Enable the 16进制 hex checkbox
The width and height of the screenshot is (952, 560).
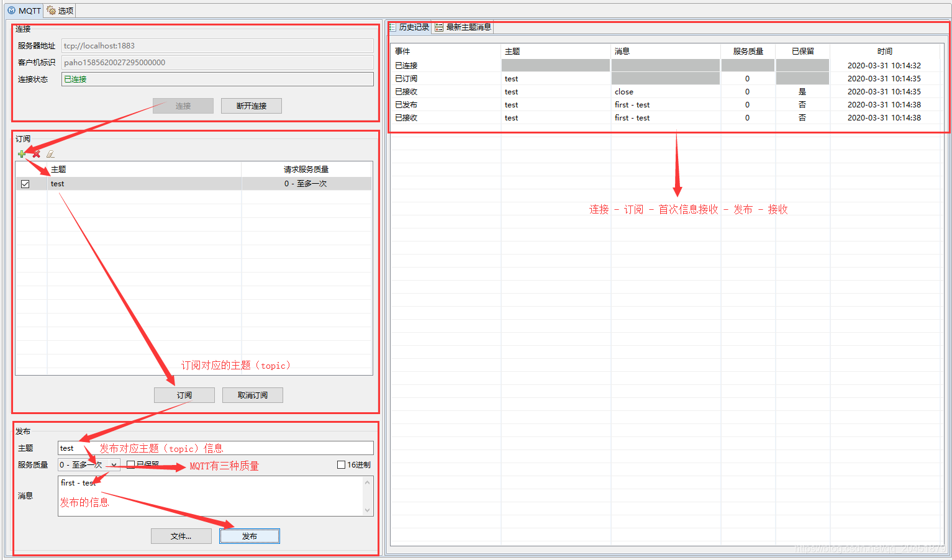(341, 464)
